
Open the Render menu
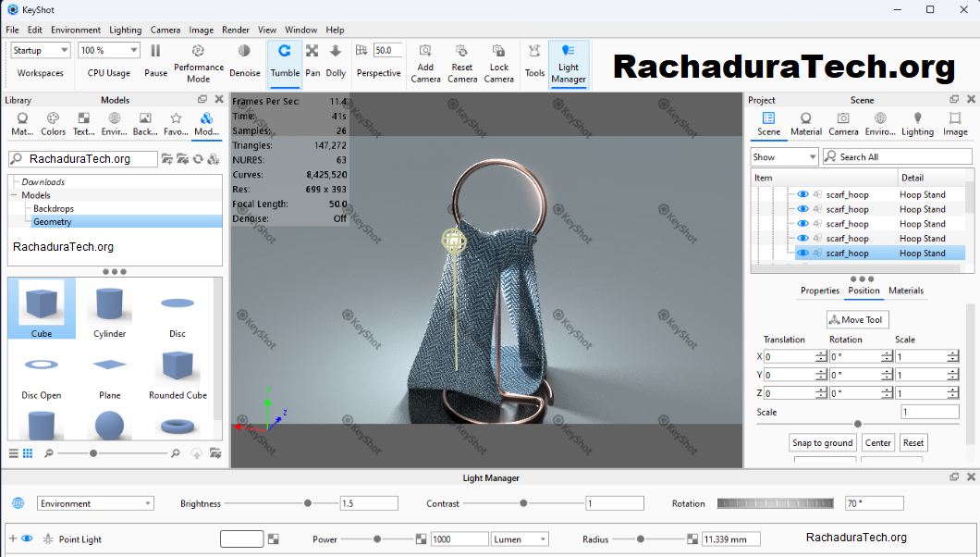click(x=236, y=30)
